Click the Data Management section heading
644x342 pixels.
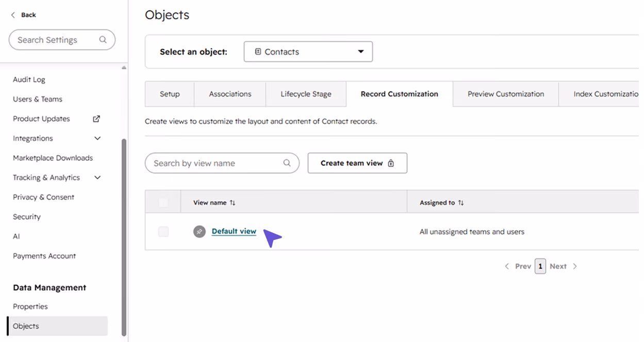click(49, 287)
